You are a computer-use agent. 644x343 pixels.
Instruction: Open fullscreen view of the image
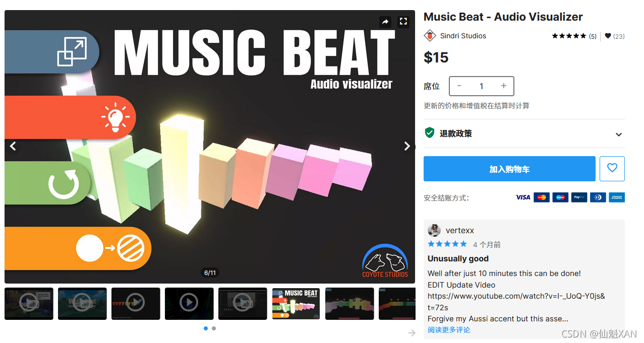point(403,22)
